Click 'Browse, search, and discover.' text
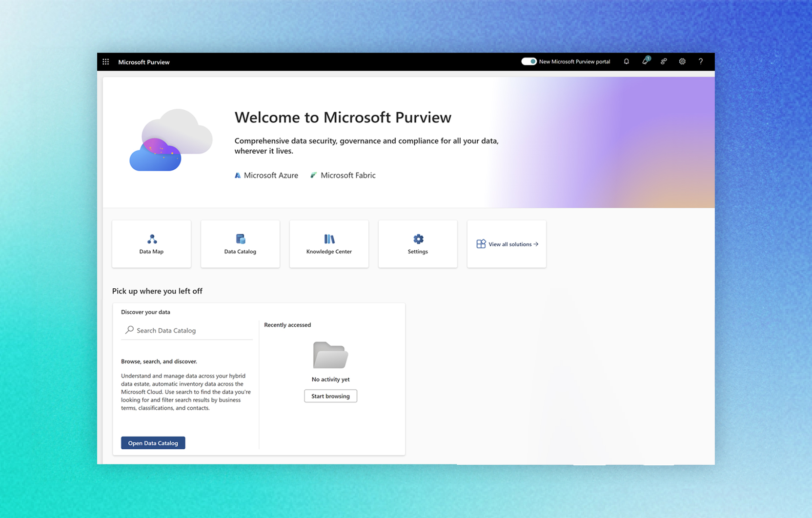Screen dimensions: 812x518 tap(159, 361)
